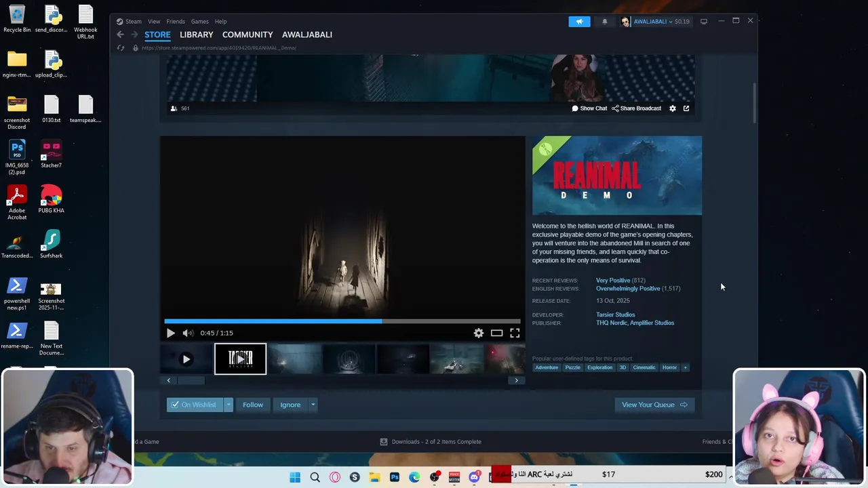
Task: Expand the Ignore options dropdown
Action: pyautogui.click(x=313, y=405)
